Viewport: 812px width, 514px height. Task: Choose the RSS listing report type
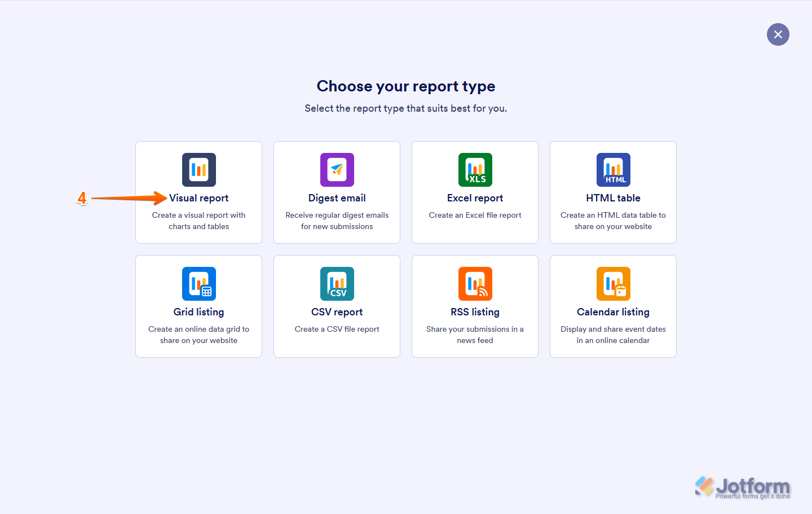tap(475, 306)
